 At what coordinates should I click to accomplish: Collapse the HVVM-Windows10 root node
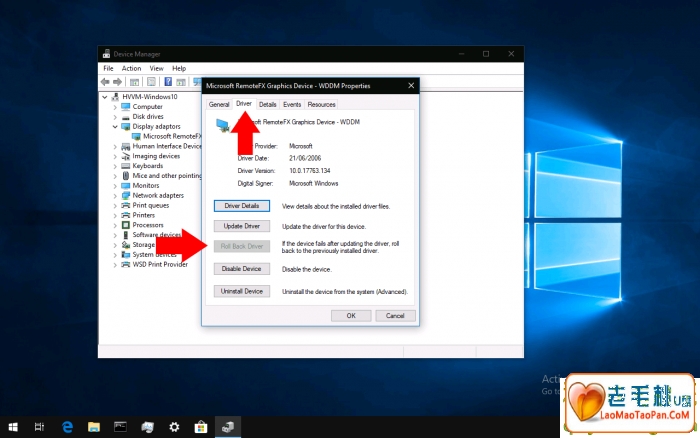point(104,97)
